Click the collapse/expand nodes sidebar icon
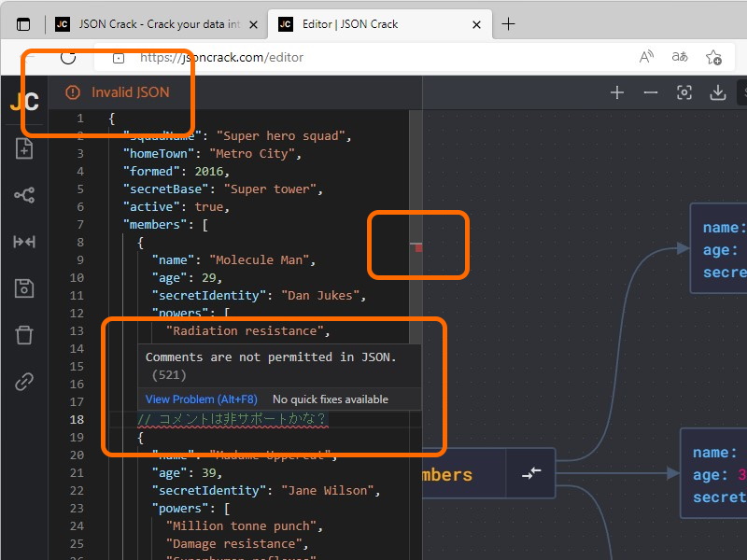 (24, 242)
